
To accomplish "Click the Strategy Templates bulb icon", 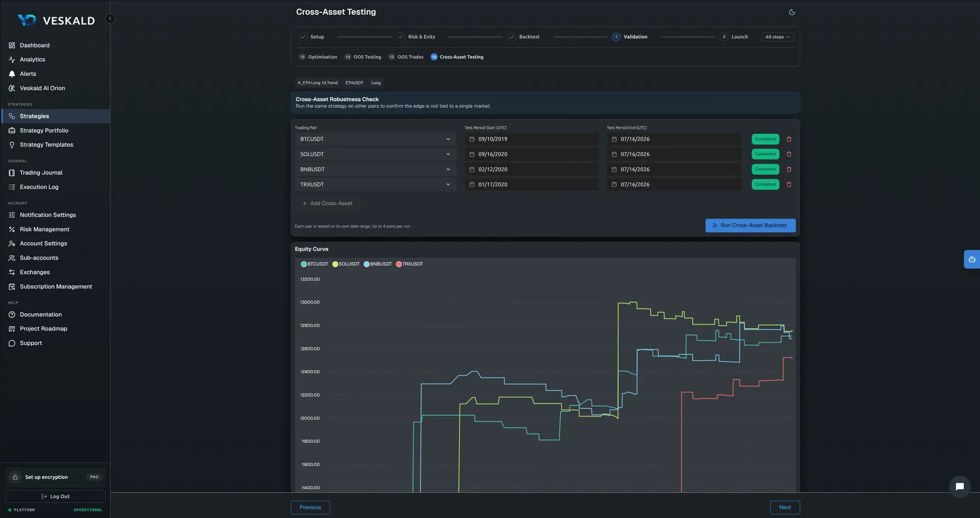I will click(x=12, y=145).
